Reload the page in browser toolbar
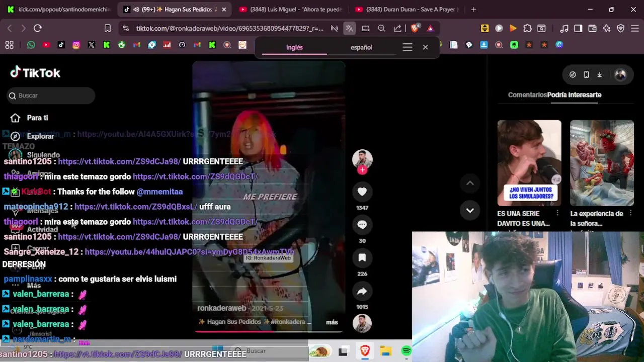Image resolution: width=644 pixels, height=362 pixels. (x=38, y=28)
